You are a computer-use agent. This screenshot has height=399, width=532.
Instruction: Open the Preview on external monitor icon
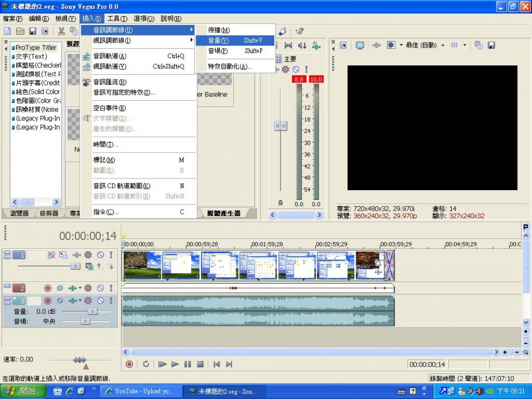360,45
